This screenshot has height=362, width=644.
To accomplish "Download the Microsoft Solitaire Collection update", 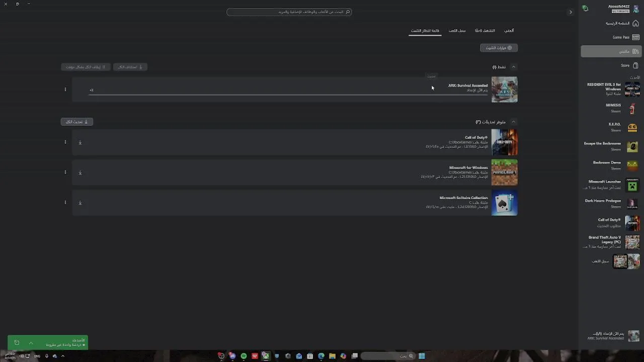I will [x=80, y=203].
